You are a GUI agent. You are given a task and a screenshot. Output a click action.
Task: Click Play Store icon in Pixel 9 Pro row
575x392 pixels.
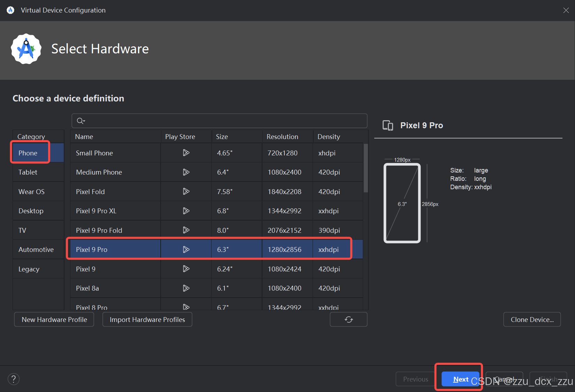coord(186,249)
